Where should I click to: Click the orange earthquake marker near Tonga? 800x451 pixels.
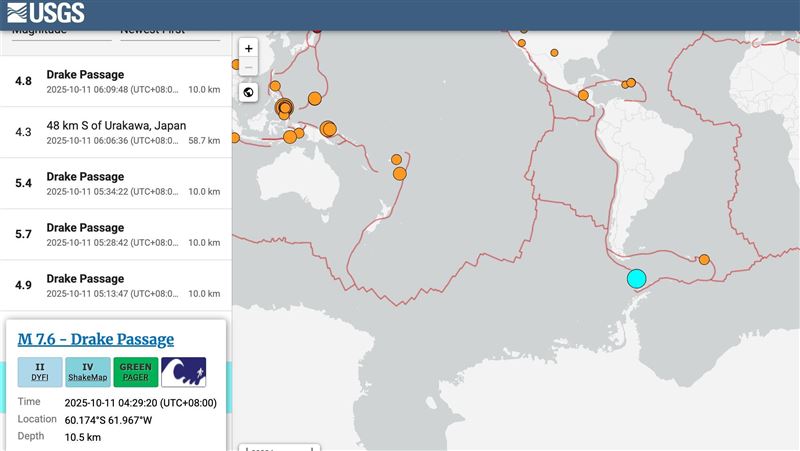pos(399,174)
